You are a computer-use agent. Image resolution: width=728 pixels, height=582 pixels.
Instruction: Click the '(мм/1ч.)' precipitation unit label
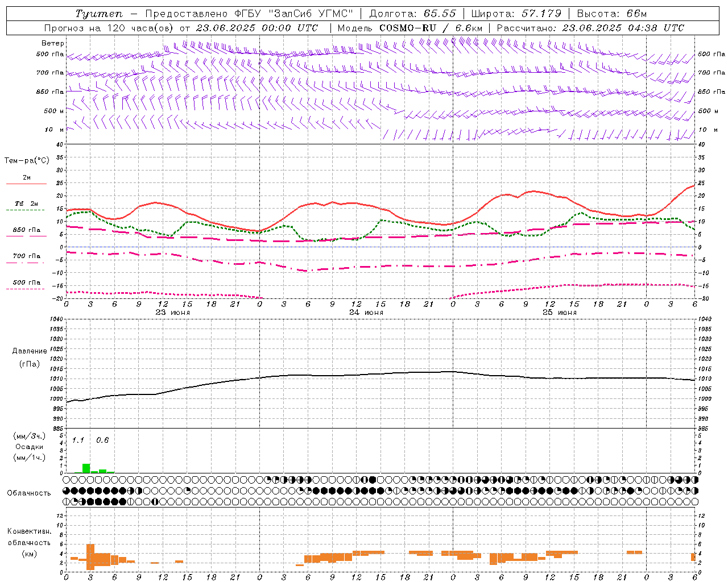coord(30,458)
